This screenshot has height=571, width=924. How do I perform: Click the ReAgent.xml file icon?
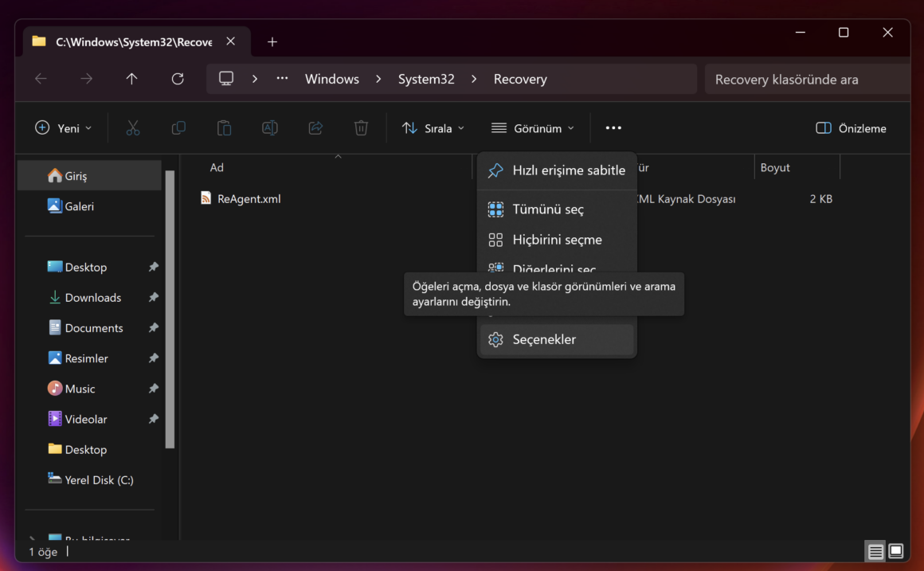click(x=206, y=198)
